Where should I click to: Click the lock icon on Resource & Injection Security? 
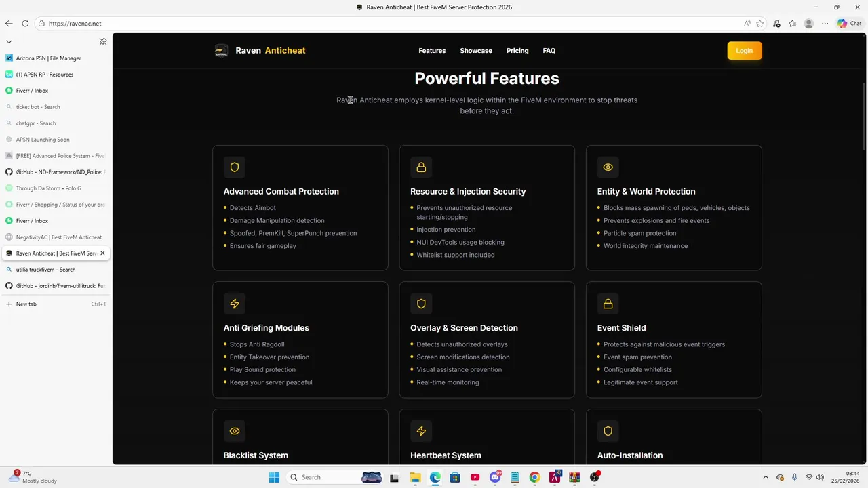[421, 167]
